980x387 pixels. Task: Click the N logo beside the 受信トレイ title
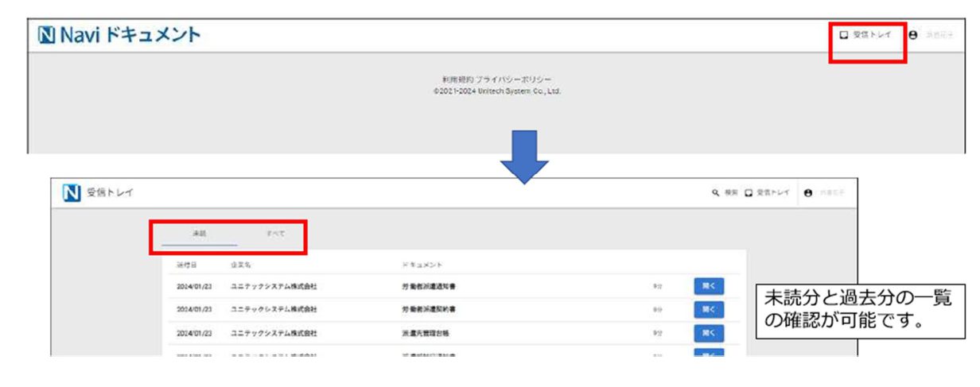72,193
